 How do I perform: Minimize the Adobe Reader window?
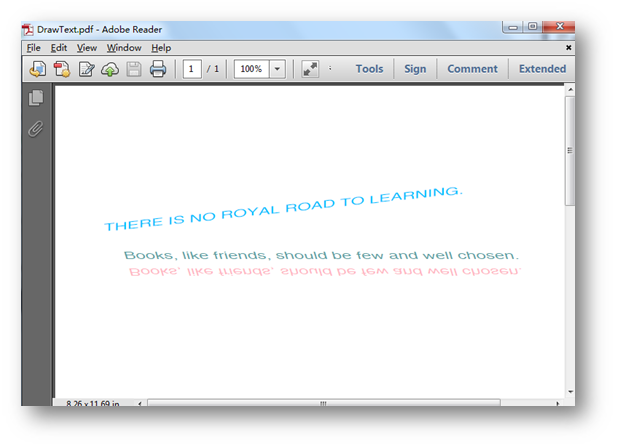click(x=513, y=27)
